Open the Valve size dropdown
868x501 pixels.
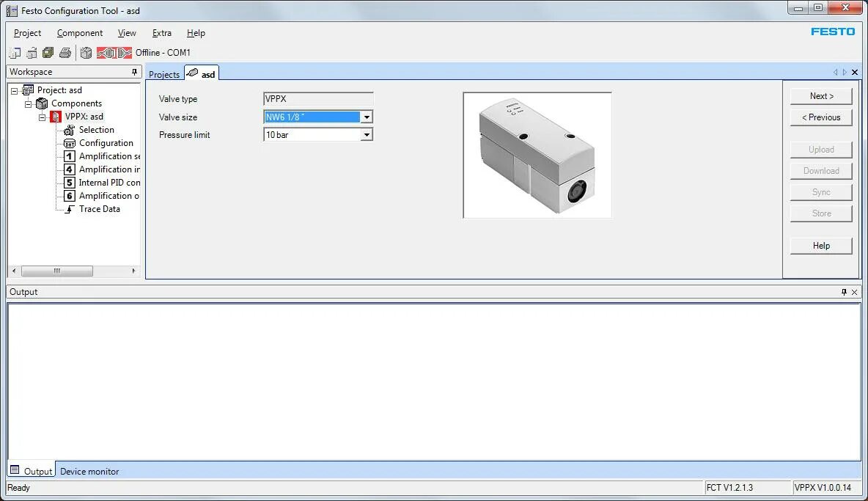(367, 117)
